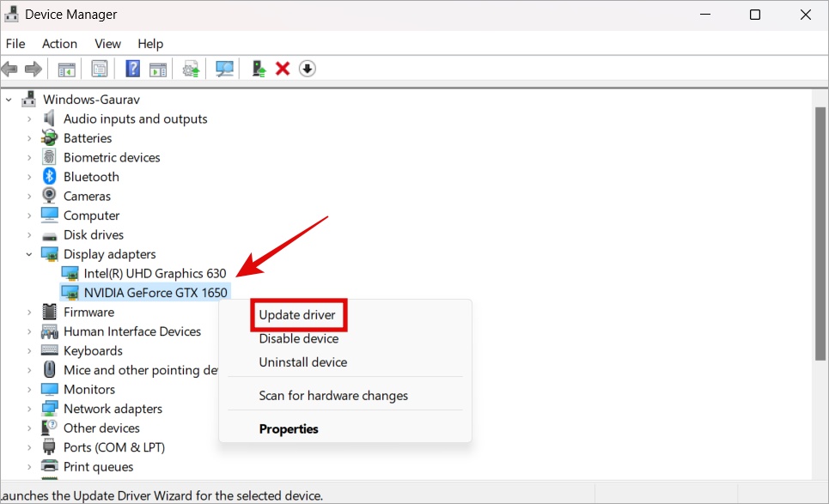The width and height of the screenshot is (829, 504).
Task: Disable the device using the down-arrow toolbar icon
Action: pos(307,68)
